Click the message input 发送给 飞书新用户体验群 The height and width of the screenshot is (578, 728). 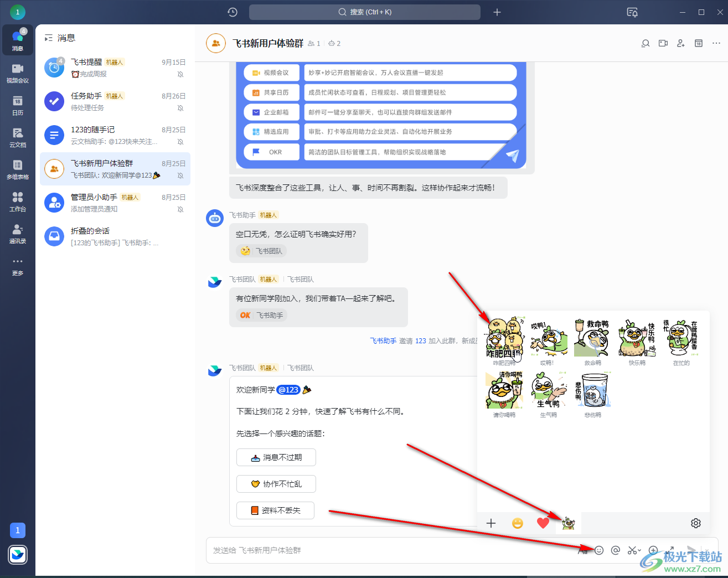pos(388,550)
